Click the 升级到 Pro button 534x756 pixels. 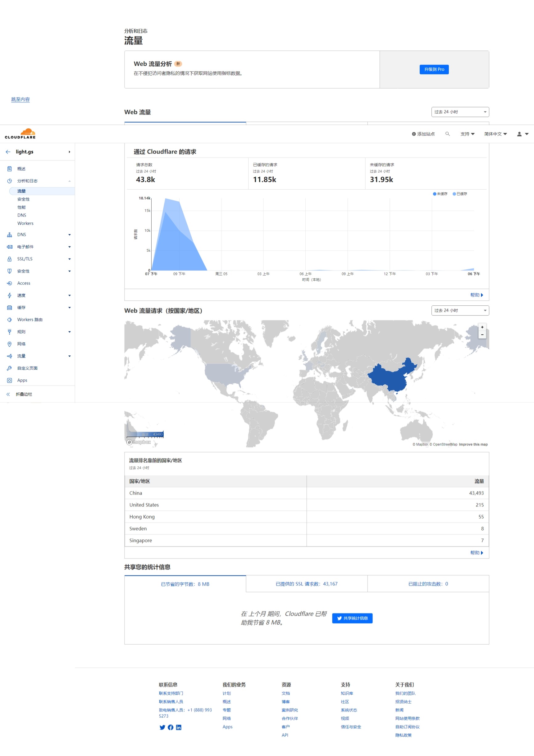(434, 69)
